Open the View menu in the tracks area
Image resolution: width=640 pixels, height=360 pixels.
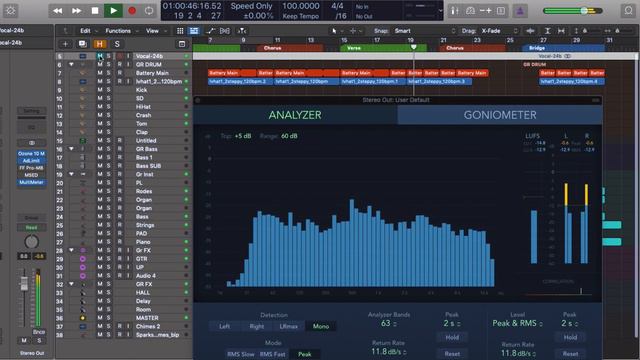[x=152, y=31]
